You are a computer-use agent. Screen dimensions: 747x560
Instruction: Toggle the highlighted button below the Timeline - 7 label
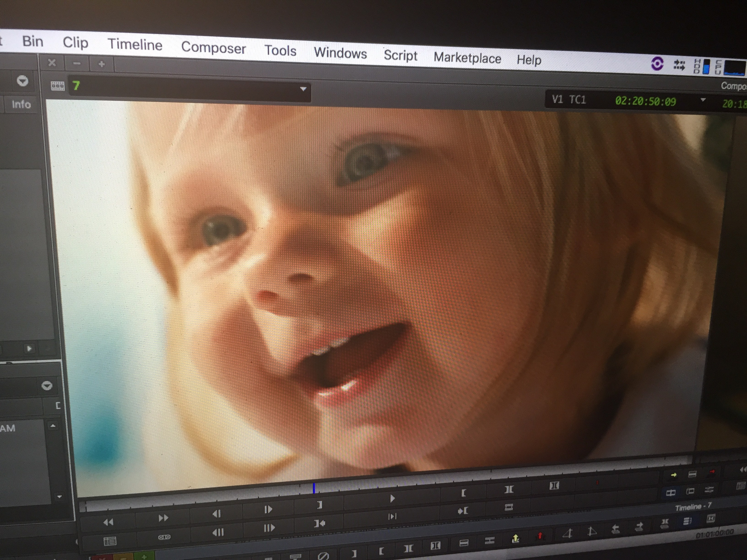[x=687, y=521]
